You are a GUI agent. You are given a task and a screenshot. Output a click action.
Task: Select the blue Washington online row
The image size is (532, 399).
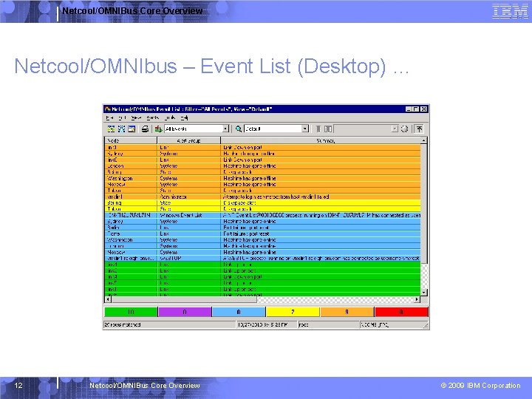coord(262,240)
